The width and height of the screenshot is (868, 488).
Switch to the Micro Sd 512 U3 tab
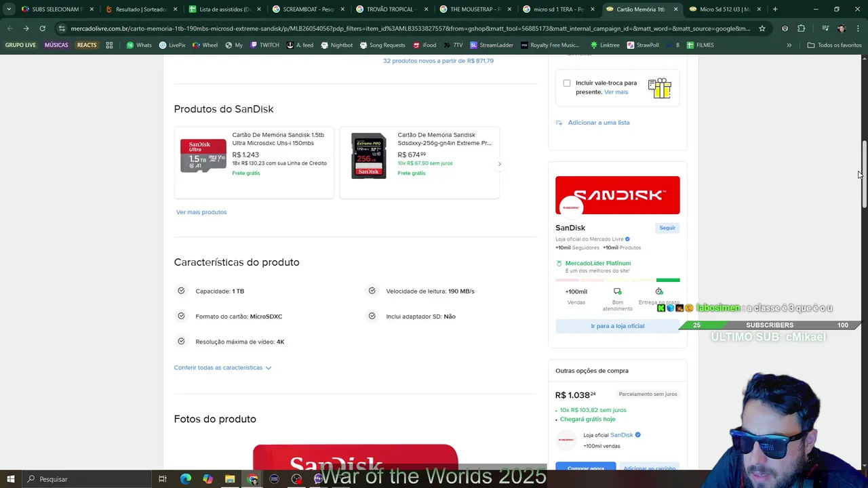725,9
